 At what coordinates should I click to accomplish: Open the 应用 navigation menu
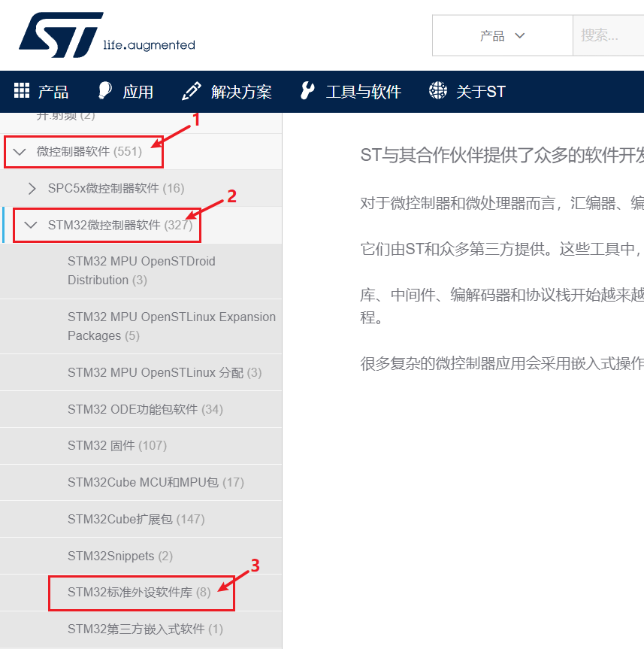138,92
